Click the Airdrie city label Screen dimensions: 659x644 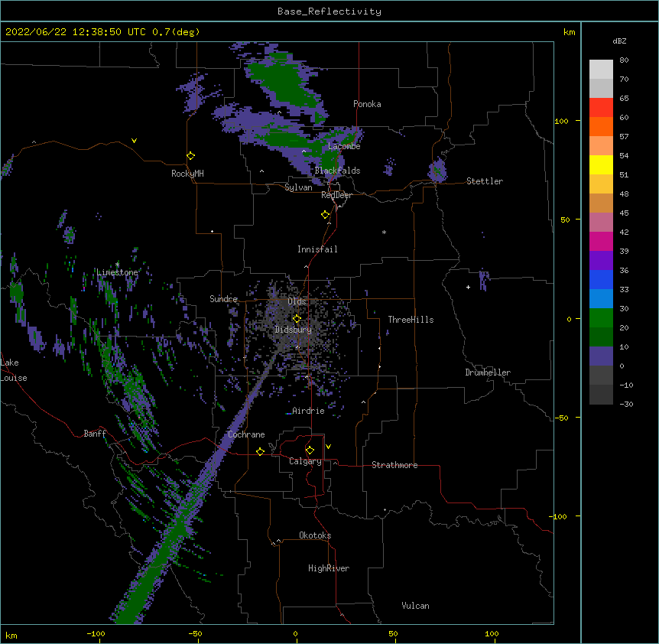[308, 411]
